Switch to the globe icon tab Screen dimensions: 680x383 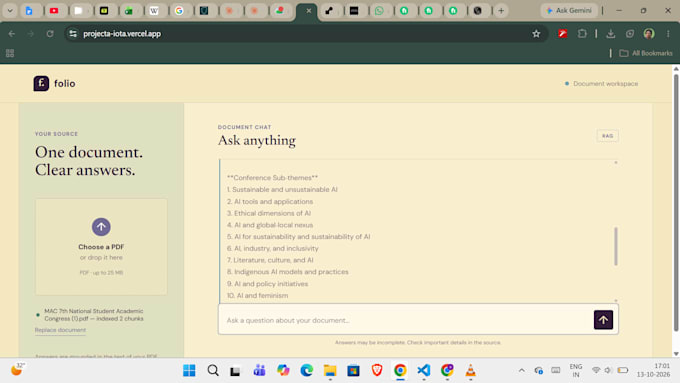tap(477, 11)
